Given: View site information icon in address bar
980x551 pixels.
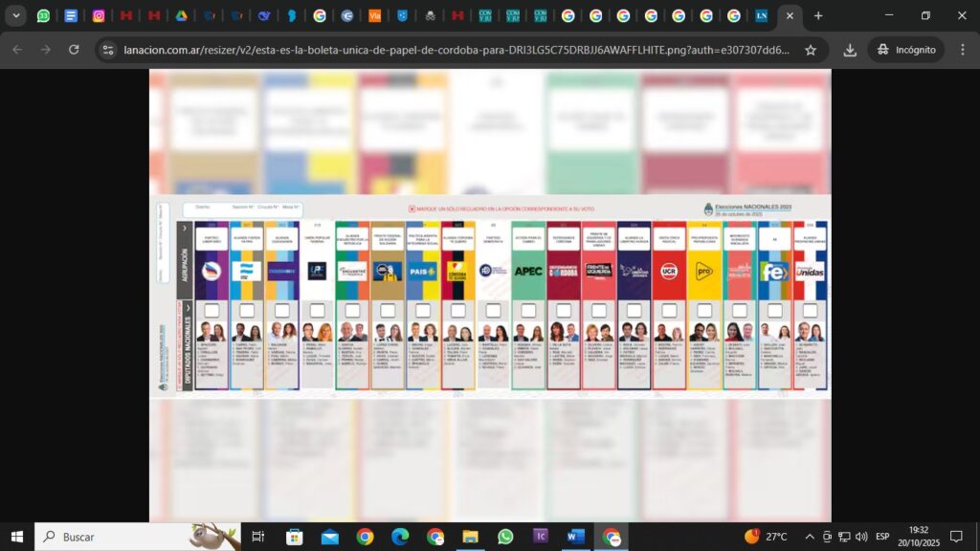Looking at the screenshot, I should pos(108,50).
